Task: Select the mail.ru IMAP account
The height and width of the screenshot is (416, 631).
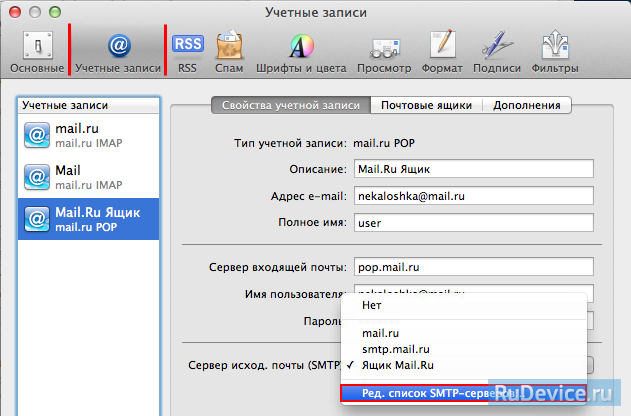Action: (x=89, y=135)
